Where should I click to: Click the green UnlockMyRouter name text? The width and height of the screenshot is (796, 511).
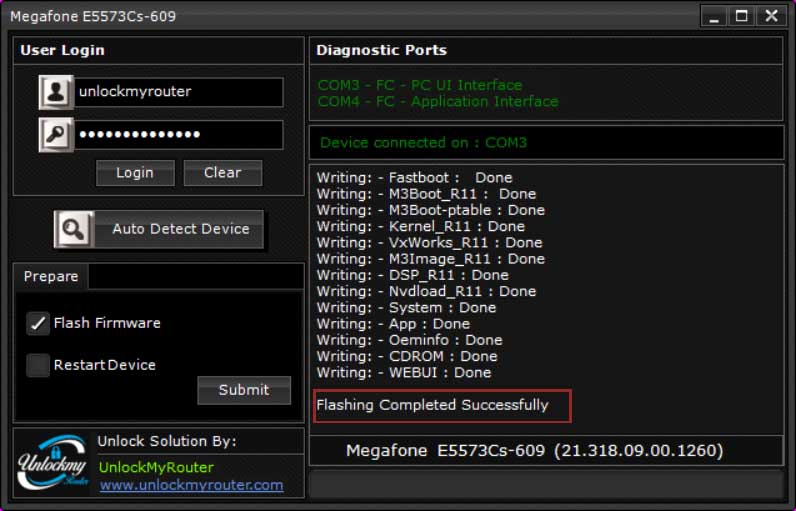point(156,467)
